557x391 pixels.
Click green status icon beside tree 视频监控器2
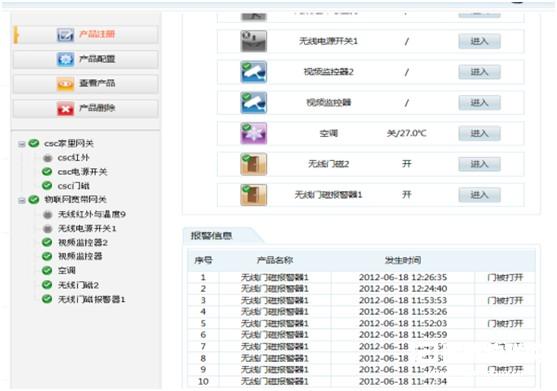point(47,242)
